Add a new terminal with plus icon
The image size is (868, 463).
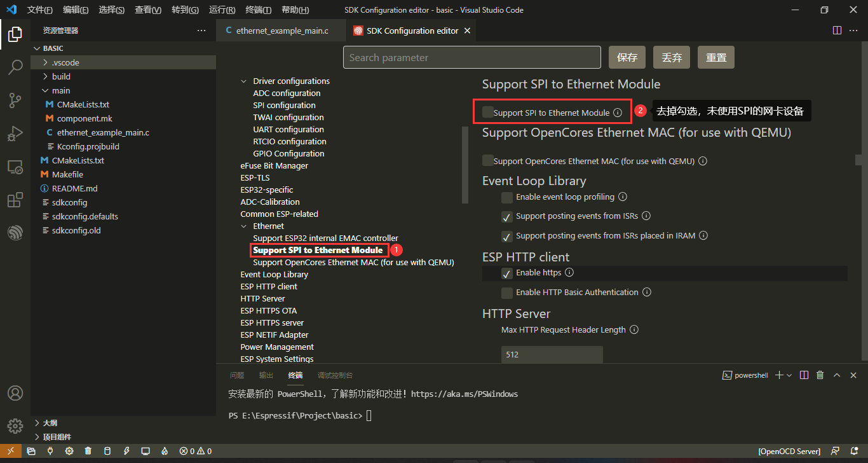pyautogui.click(x=780, y=375)
